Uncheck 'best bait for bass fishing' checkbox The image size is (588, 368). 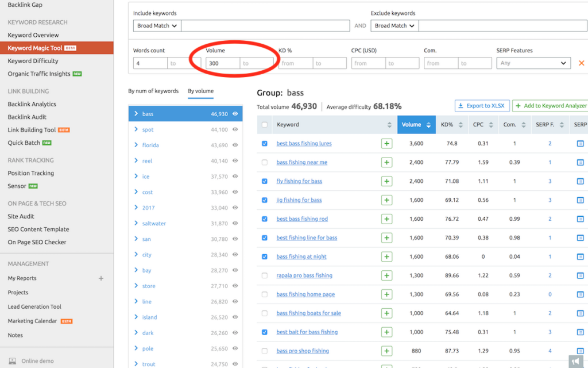coord(264,332)
